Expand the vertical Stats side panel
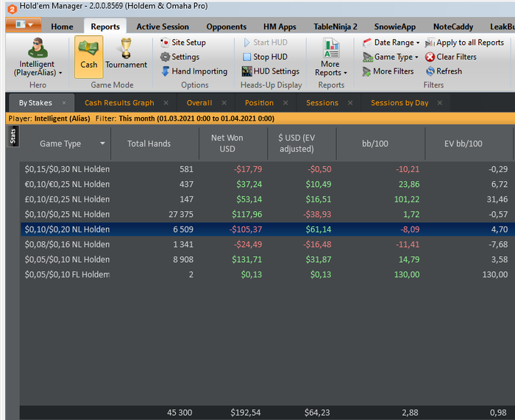The image size is (515, 420). click(x=13, y=136)
